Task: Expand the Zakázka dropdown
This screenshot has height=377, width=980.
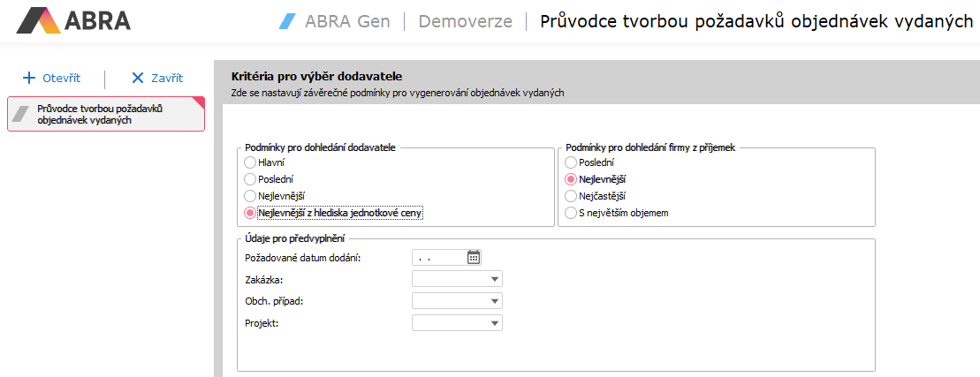Action: 494,279
